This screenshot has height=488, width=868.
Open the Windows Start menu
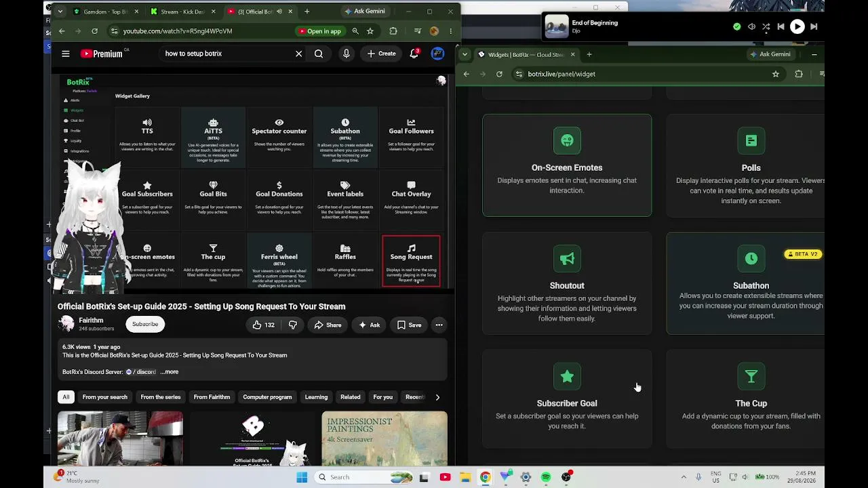point(301,477)
